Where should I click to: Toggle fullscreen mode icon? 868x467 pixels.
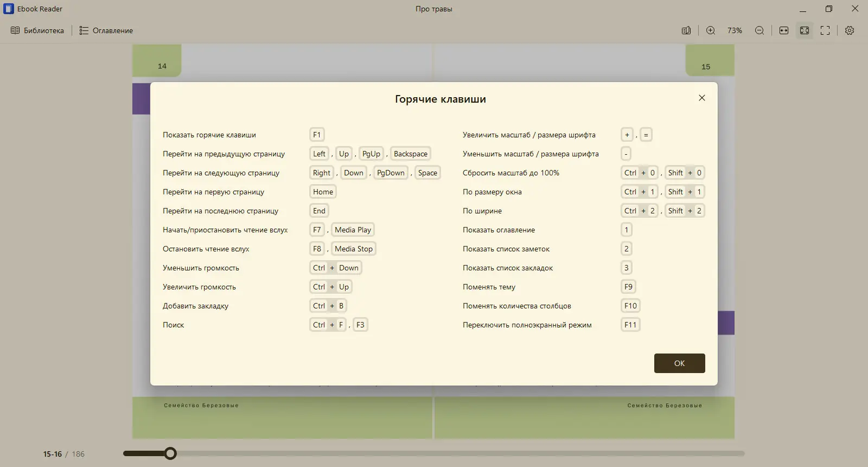click(825, 30)
